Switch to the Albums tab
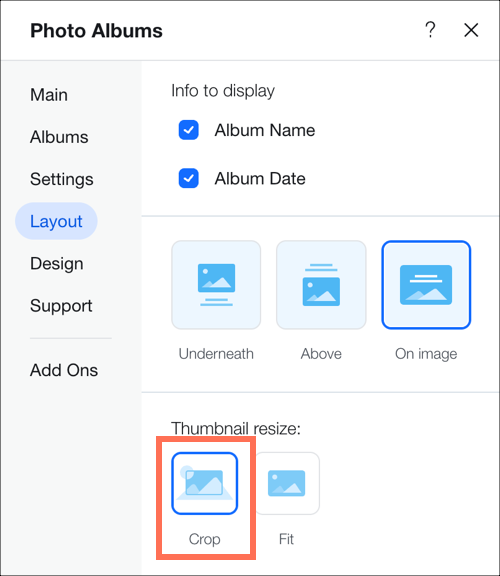This screenshot has height=576, width=500. point(59,137)
